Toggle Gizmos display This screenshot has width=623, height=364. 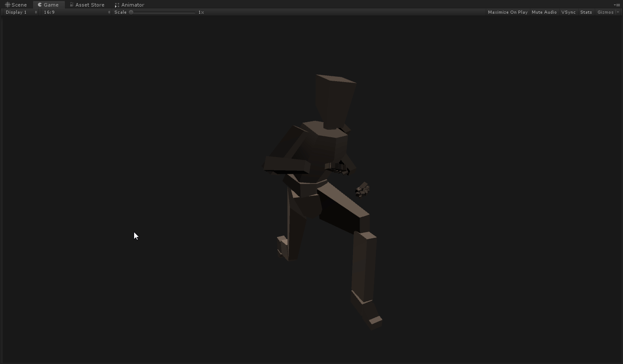605,12
